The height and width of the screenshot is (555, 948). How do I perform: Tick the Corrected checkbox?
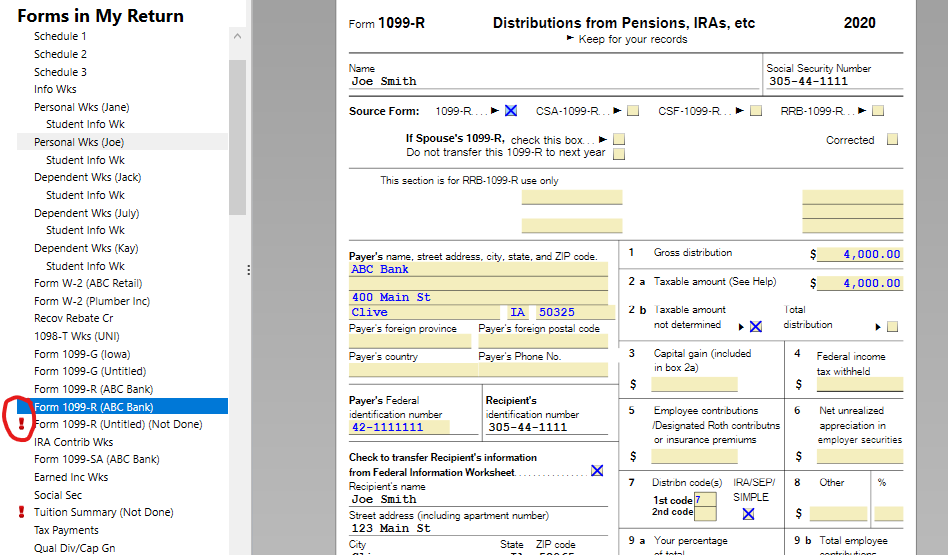pyautogui.click(x=892, y=140)
